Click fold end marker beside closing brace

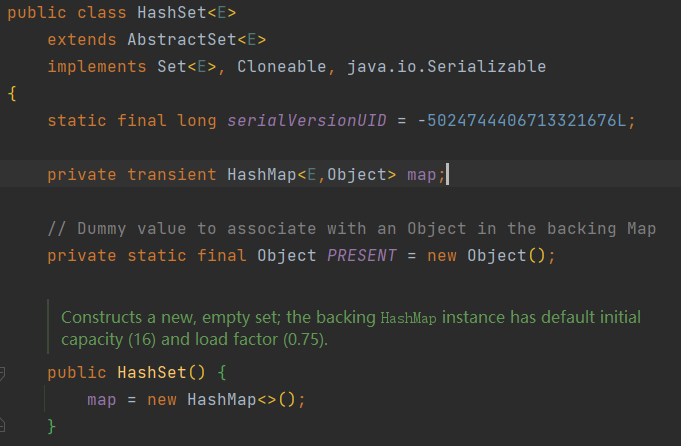pyautogui.click(x=4, y=426)
